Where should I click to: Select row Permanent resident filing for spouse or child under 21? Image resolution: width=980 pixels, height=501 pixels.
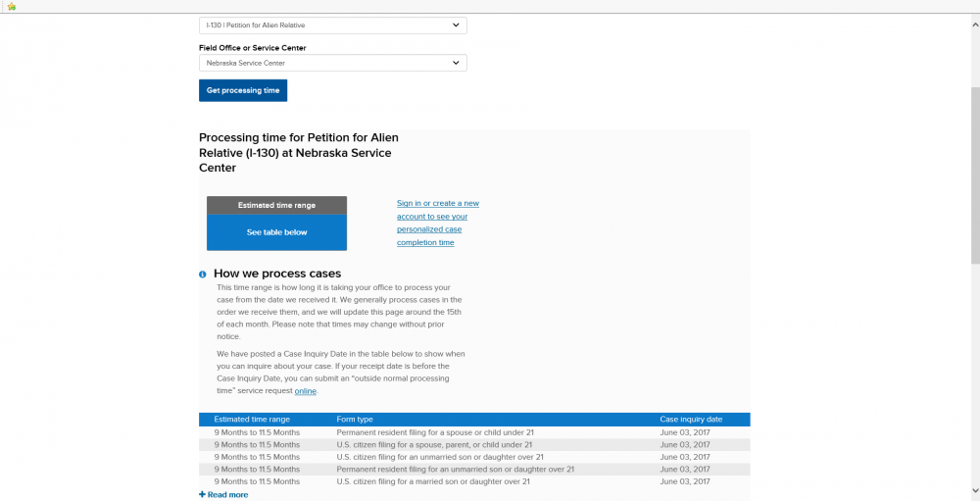(474, 432)
